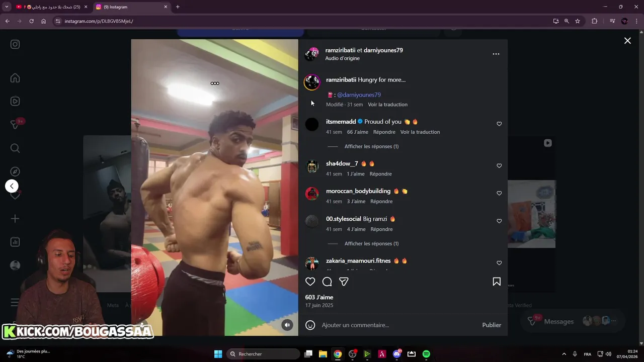Bookmark this page with the star icon
The image size is (644, 362).
tap(578, 21)
